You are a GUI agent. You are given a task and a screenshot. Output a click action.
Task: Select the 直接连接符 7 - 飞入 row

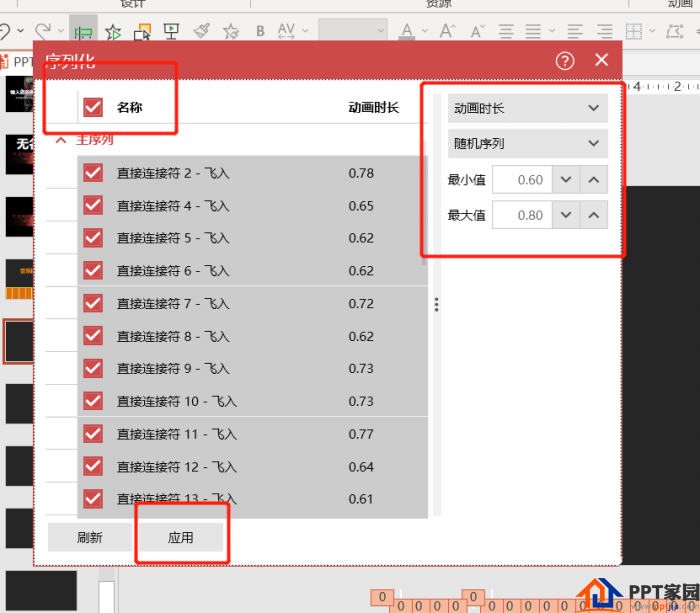pyautogui.click(x=250, y=304)
